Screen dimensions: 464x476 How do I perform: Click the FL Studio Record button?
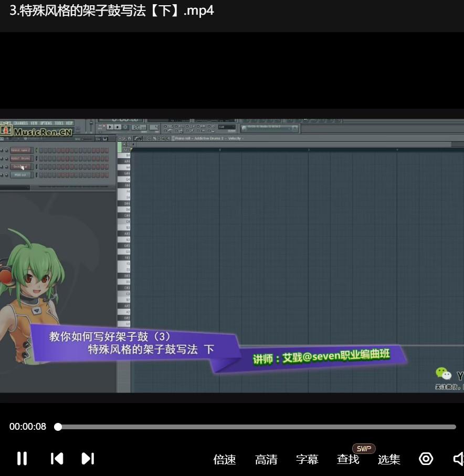(x=125, y=127)
